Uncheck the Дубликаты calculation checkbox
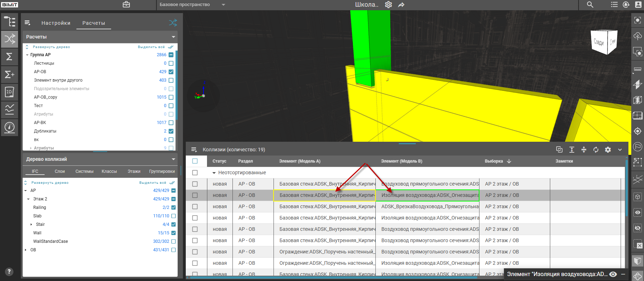The image size is (644, 281). [171, 131]
